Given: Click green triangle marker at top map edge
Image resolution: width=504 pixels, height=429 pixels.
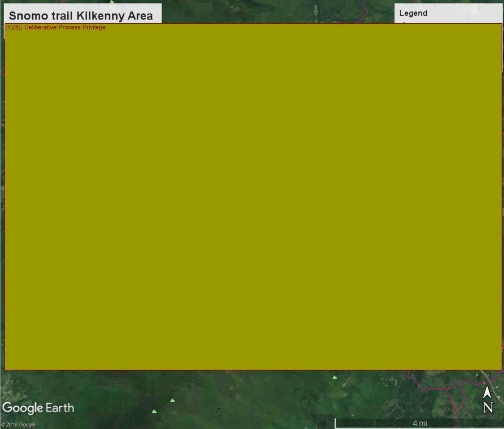Looking at the screenshot, I should click(x=112, y=2).
